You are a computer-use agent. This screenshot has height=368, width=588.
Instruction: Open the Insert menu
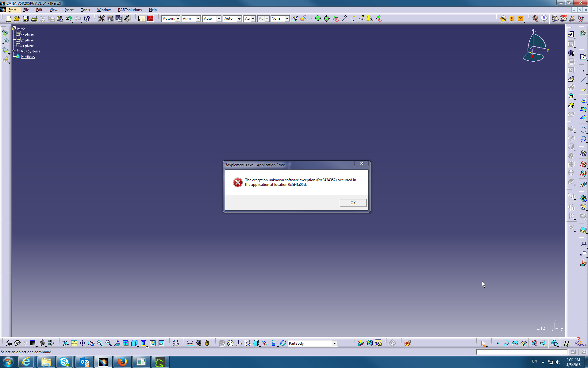click(69, 10)
